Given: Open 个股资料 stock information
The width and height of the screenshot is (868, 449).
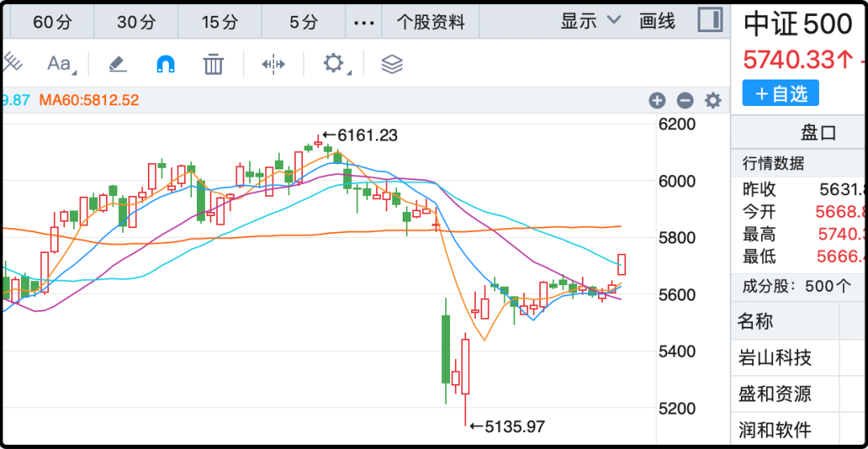Looking at the screenshot, I should point(431,22).
